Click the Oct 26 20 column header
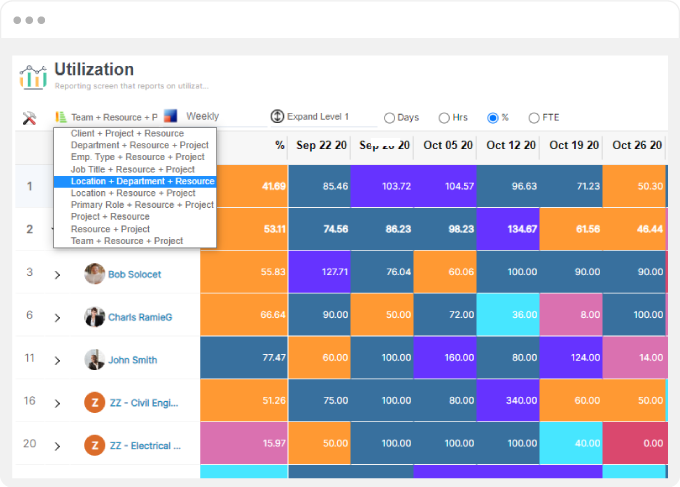Viewport: 680px width, 487px height. click(637, 145)
